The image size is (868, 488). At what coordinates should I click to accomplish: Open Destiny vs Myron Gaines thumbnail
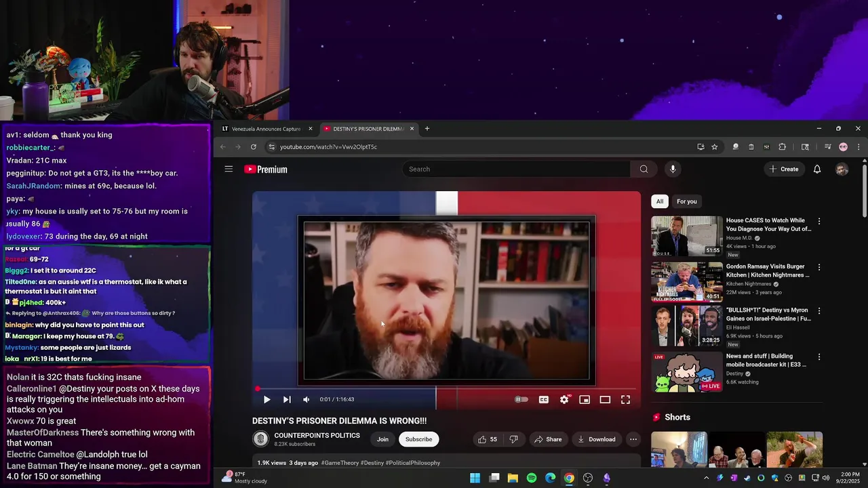pos(687,326)
